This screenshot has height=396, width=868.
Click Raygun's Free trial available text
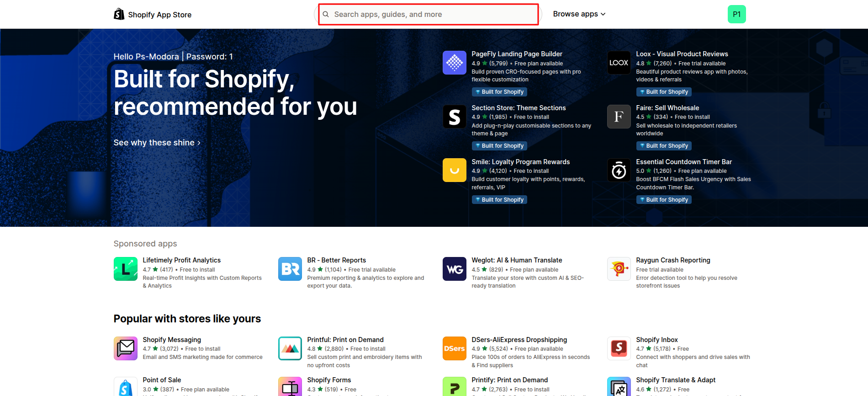pos(660,270)
